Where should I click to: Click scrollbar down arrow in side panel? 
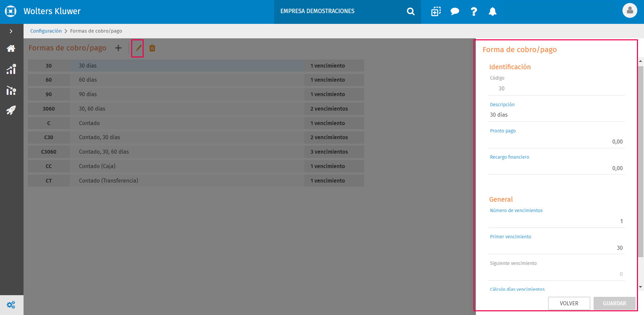[x=641, y=287]
